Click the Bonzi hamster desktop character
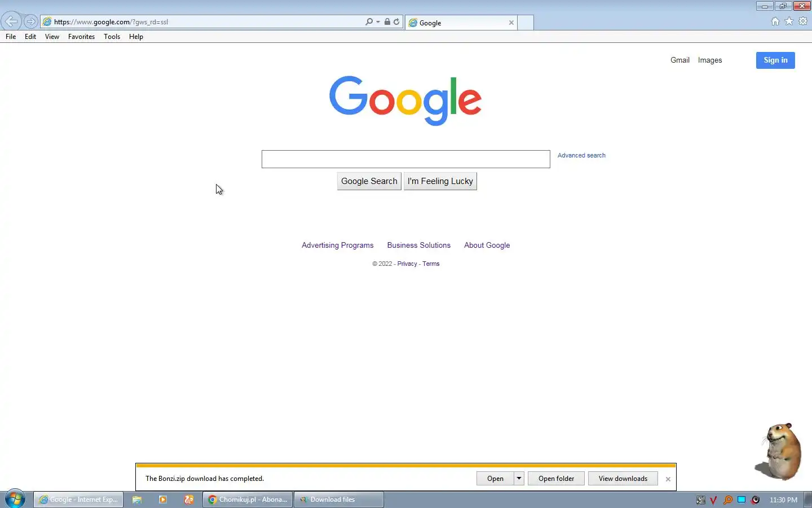812x508 pixels. tap(779, 452)
